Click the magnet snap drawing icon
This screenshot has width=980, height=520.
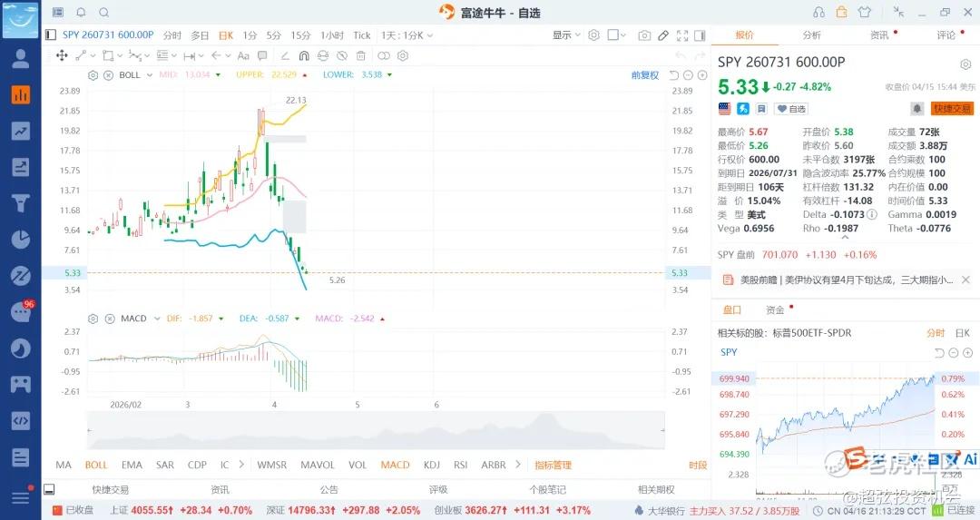[x=304, y=56]
